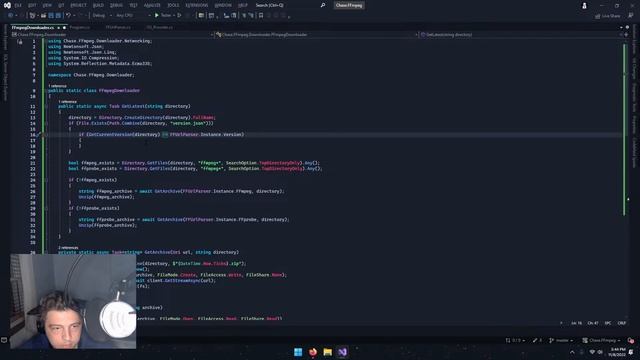Click the 2 references CodeLens above GetArchive

[x=68, y=247]
